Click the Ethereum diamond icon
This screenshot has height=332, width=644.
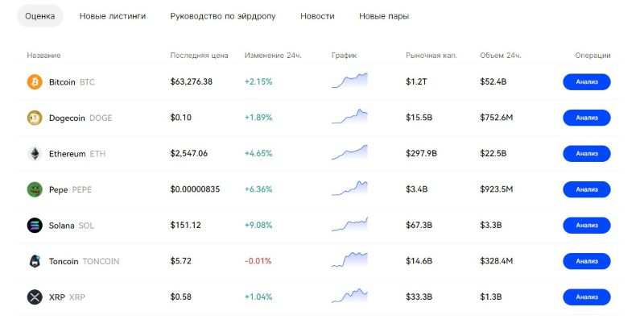coord(35,154)
